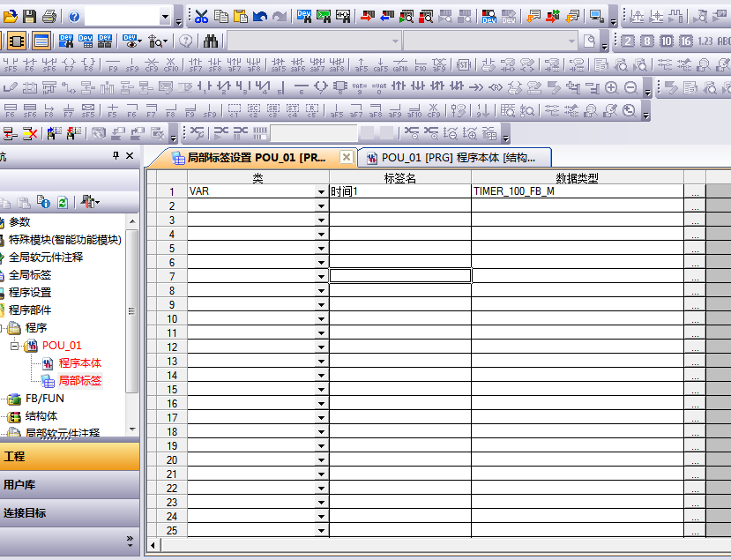Toggle the decimal 10 display format button
The image size is (731, 560).
click(x=666, y=41)
